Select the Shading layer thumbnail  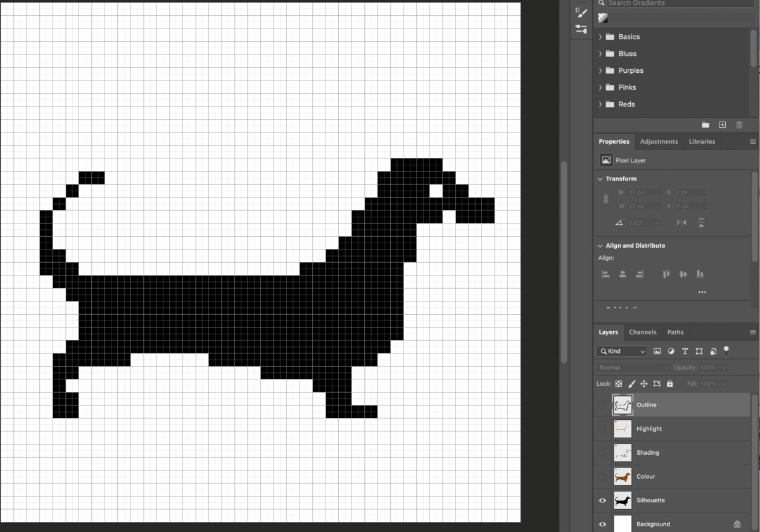tap(623, 453)
